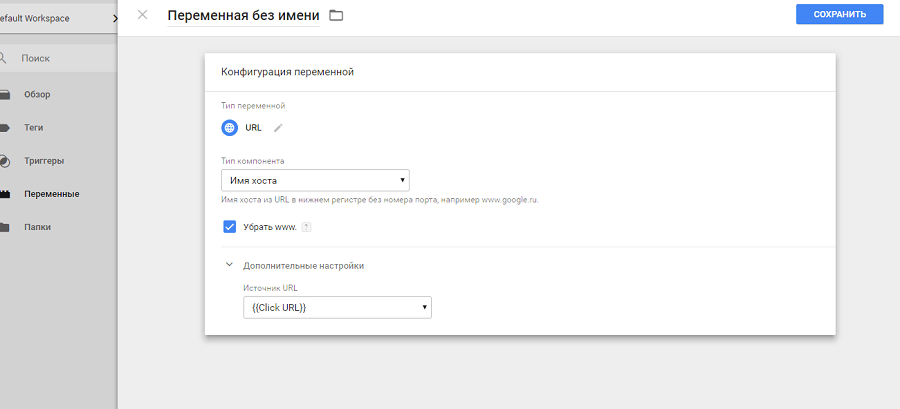This screenshot has height=409, width=900.
Task: Uncheck the Убрать www. checkbox
Action: point(229,227)
